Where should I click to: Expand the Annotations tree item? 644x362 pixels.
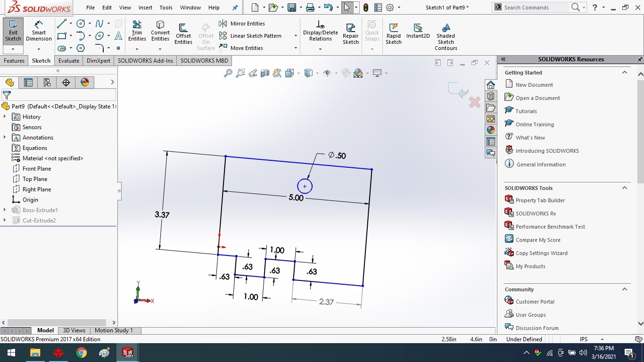[x=5, y=138]
